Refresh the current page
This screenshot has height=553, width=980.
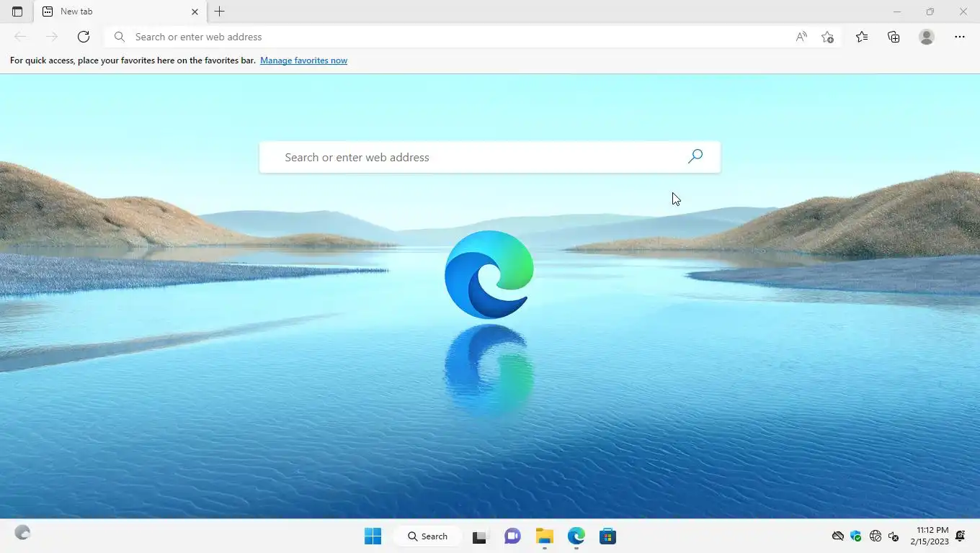pos(84,37)
